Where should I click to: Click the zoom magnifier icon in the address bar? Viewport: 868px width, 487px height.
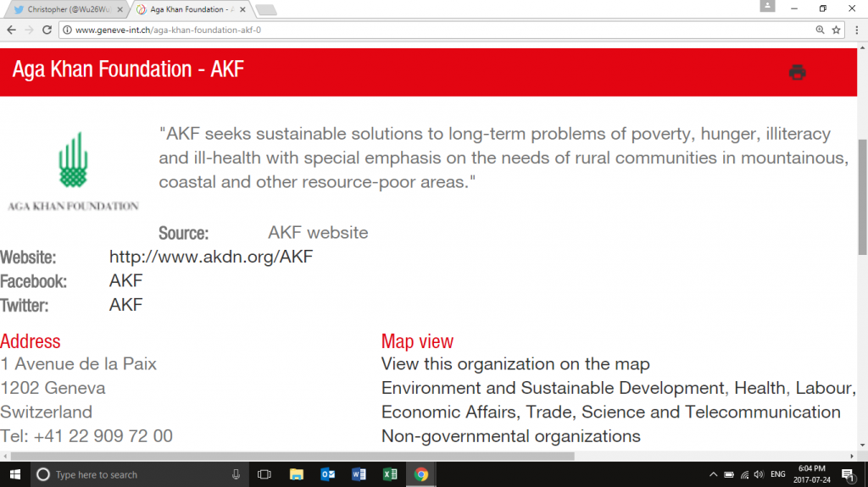click(x=820, y=30)
